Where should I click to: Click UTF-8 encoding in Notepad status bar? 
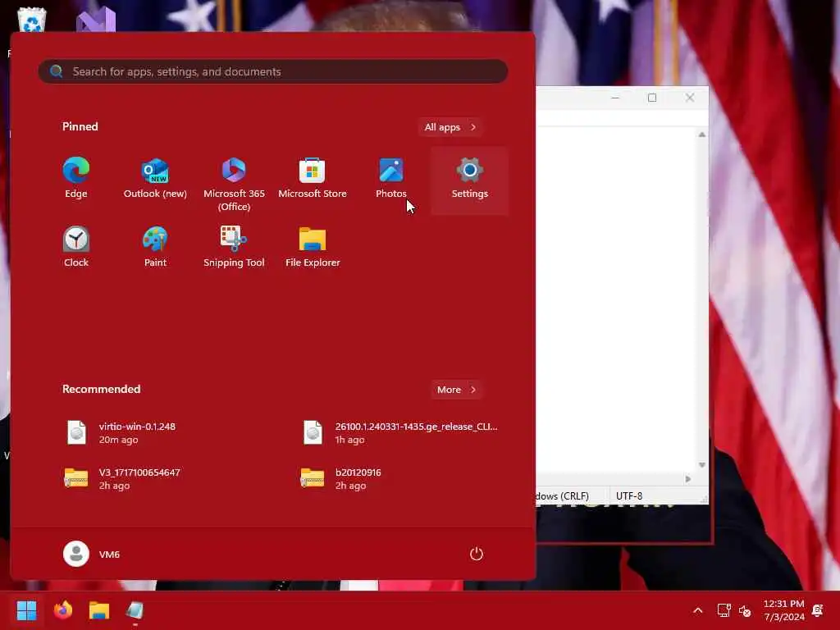point(629,496)
